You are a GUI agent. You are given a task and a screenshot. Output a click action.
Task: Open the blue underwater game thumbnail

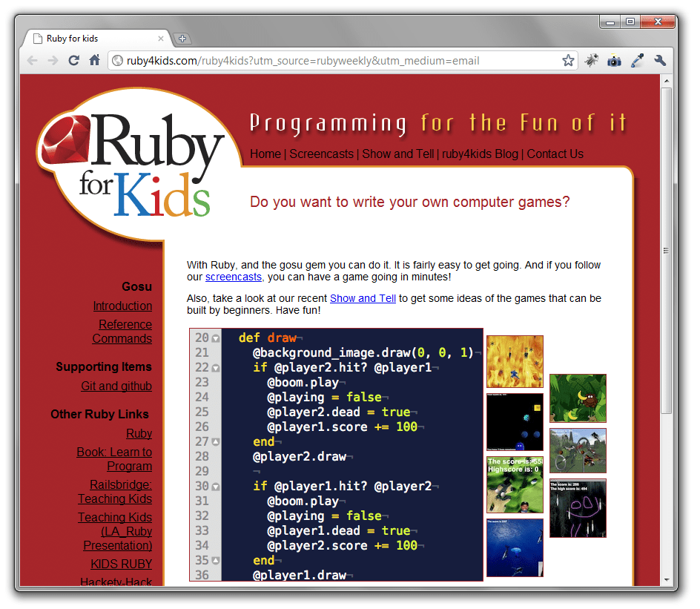515,548
